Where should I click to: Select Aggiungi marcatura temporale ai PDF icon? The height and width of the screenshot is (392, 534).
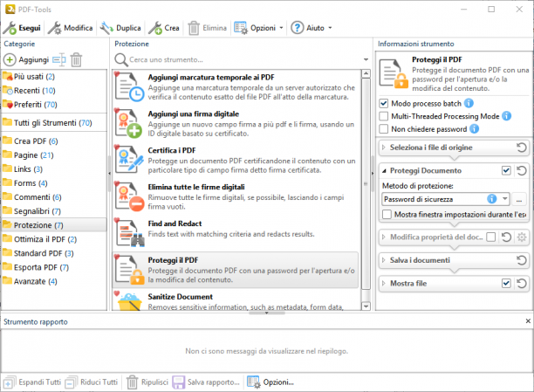[129, 87]
